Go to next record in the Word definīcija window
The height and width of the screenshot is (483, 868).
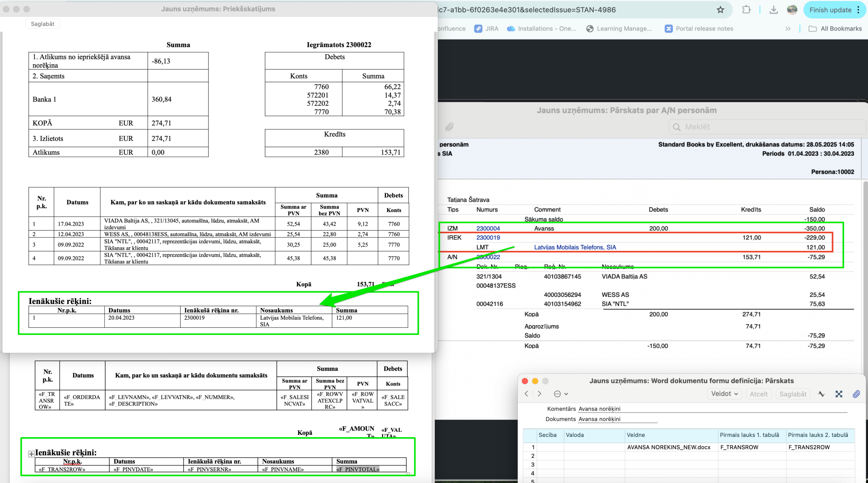(x=539, y=394)
